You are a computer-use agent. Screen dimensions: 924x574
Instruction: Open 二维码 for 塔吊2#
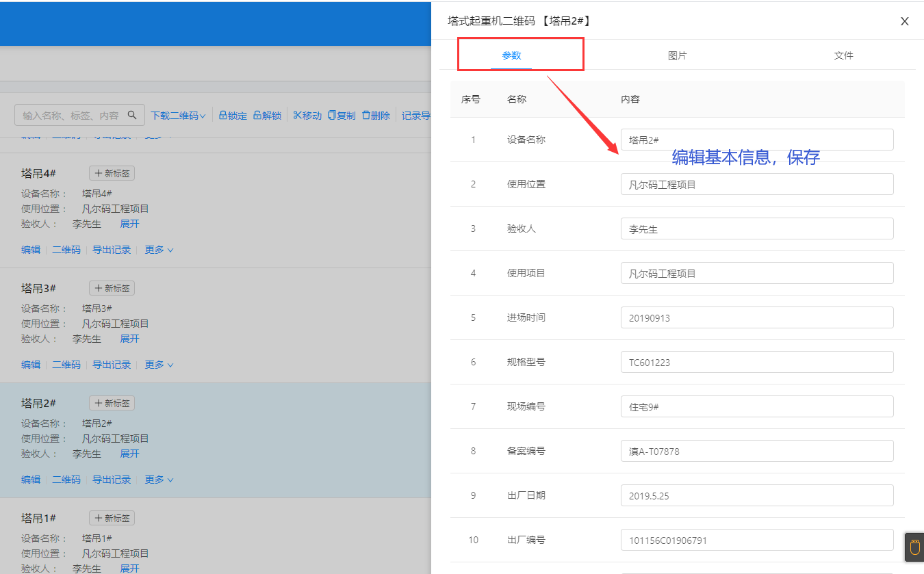click(66, 479)
